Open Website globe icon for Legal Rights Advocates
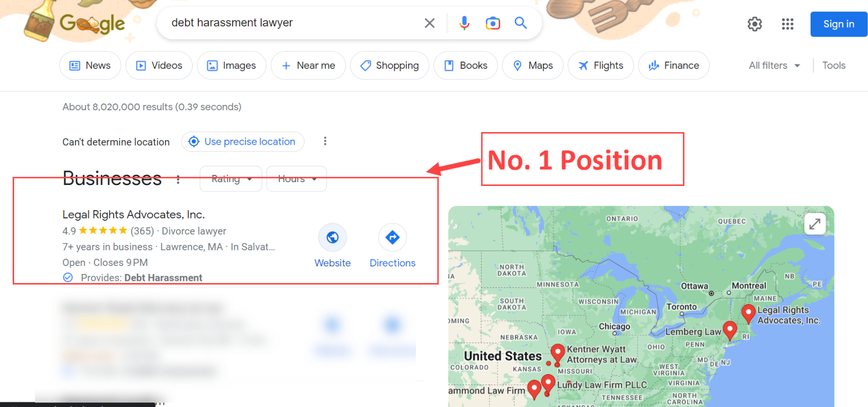 coord(332,237)
